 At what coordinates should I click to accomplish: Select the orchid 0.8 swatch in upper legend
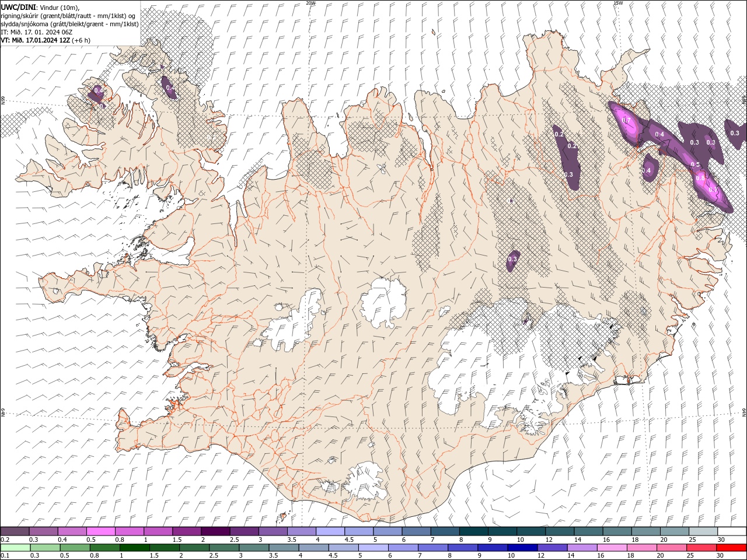[130, 531]
